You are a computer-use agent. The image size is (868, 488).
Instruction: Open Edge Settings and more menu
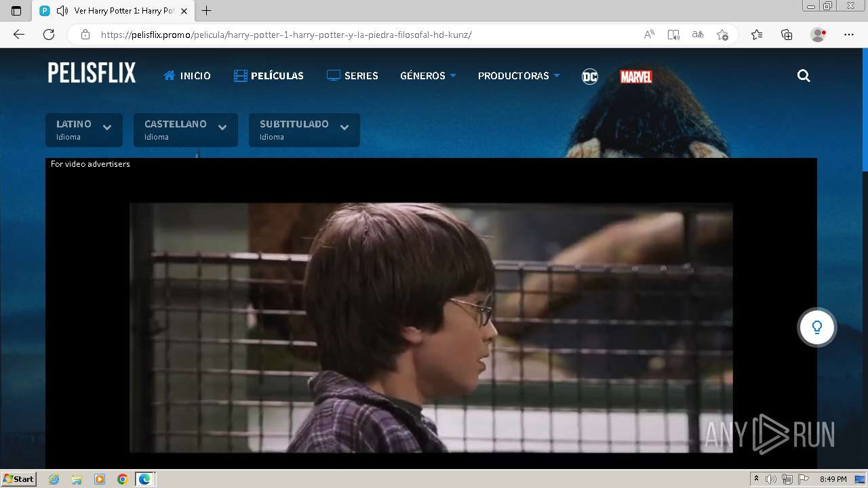[x=849, y=35]
